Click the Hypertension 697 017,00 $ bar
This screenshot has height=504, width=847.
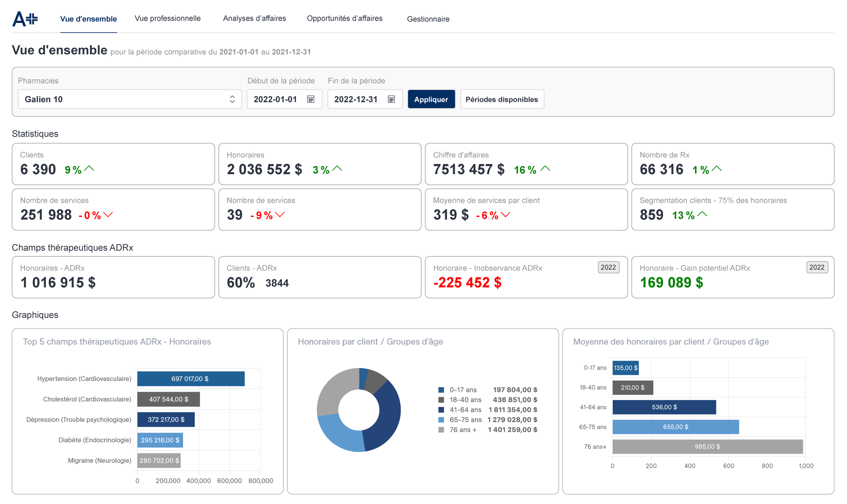point(191,379)
